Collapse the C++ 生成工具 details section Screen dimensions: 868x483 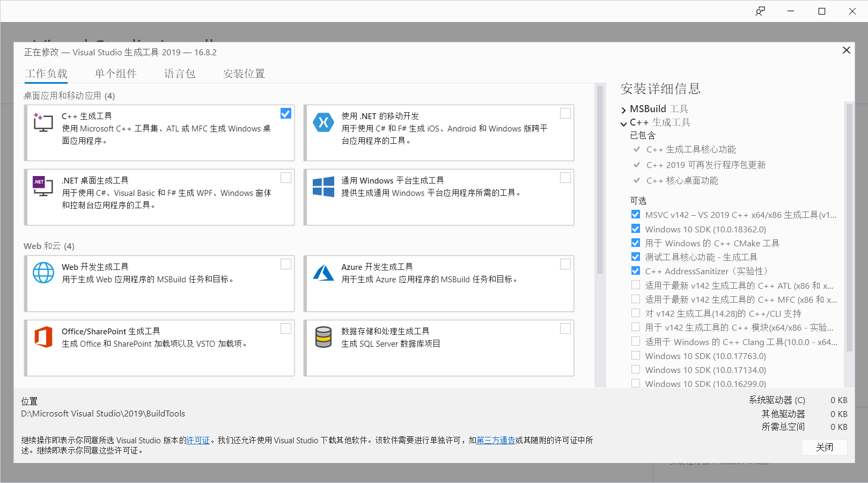(x=624, y=123)
